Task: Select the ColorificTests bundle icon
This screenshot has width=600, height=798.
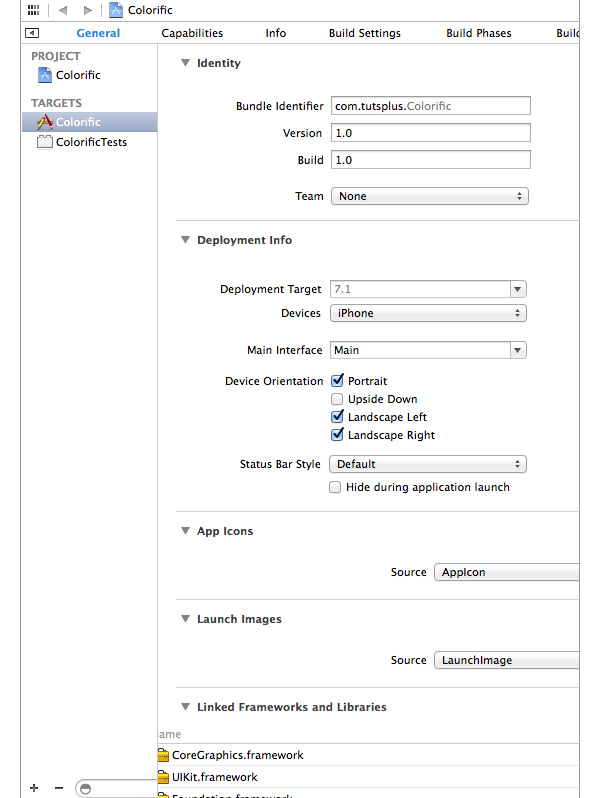Action: tap(45, 142)
